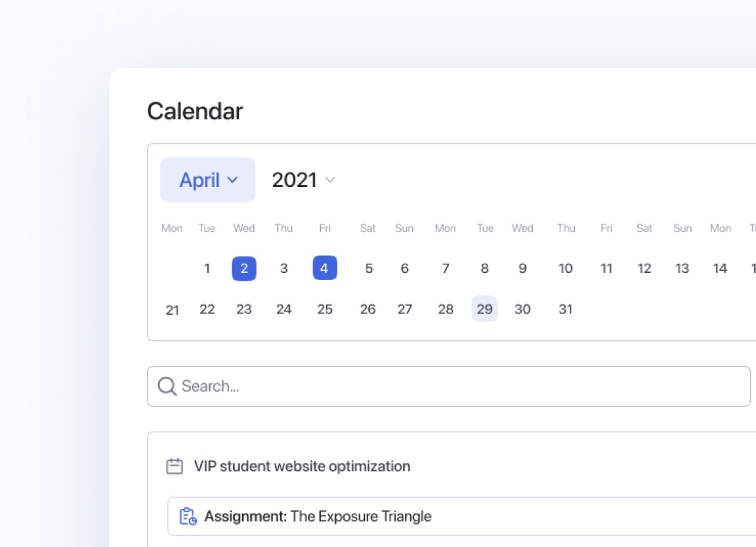Click date 14 in the calendar

point(720,268)
